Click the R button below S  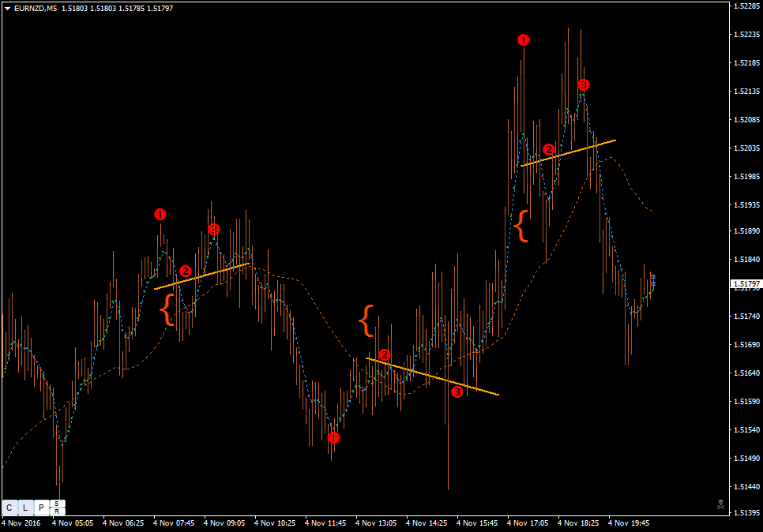coord(58,511)
